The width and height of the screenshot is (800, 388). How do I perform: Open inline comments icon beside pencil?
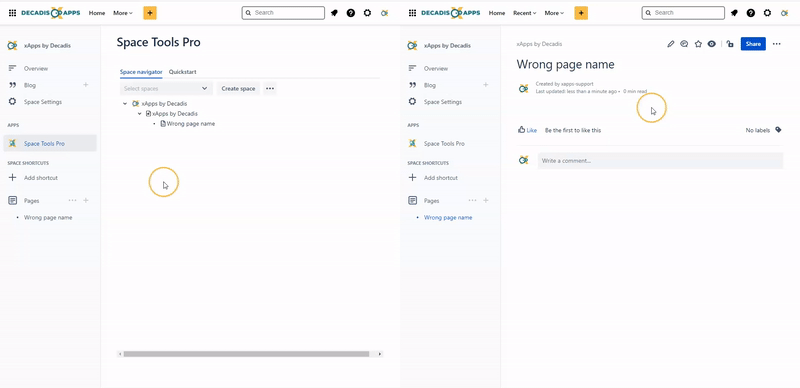pyautogui.click(x=685, y=44)
